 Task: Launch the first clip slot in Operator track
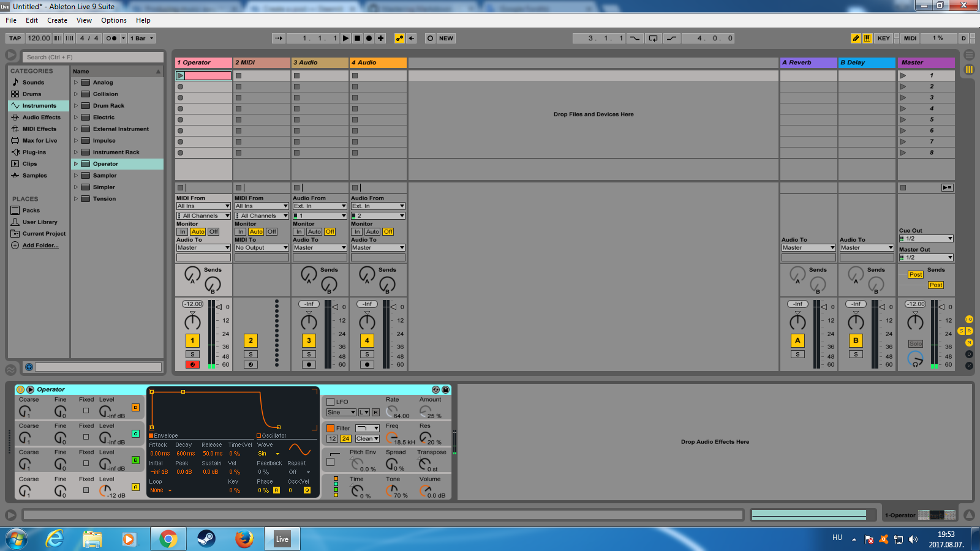point(180,76)
